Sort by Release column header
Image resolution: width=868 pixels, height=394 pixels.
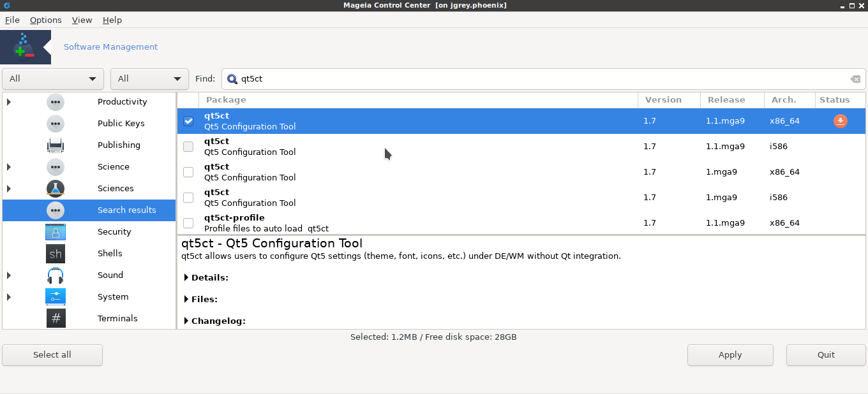732,100
